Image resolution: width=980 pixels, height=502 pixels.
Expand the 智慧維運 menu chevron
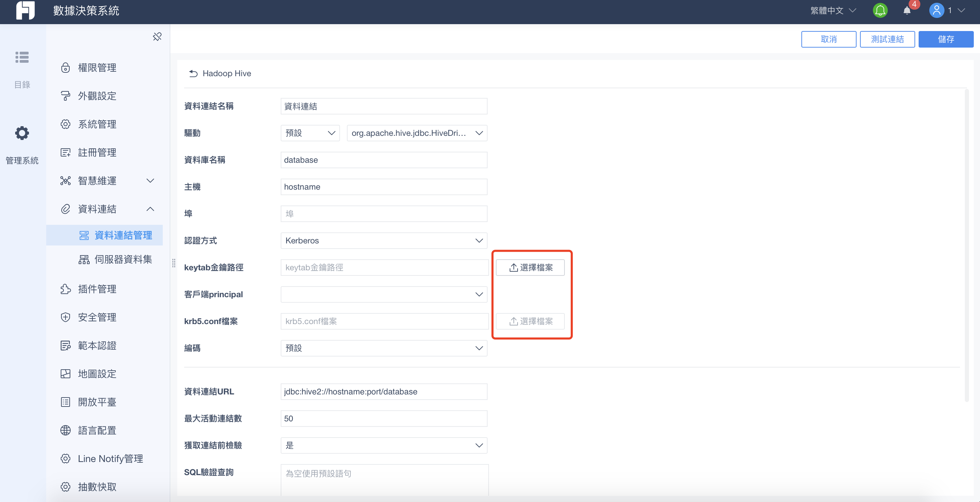(x=150, y=181)
